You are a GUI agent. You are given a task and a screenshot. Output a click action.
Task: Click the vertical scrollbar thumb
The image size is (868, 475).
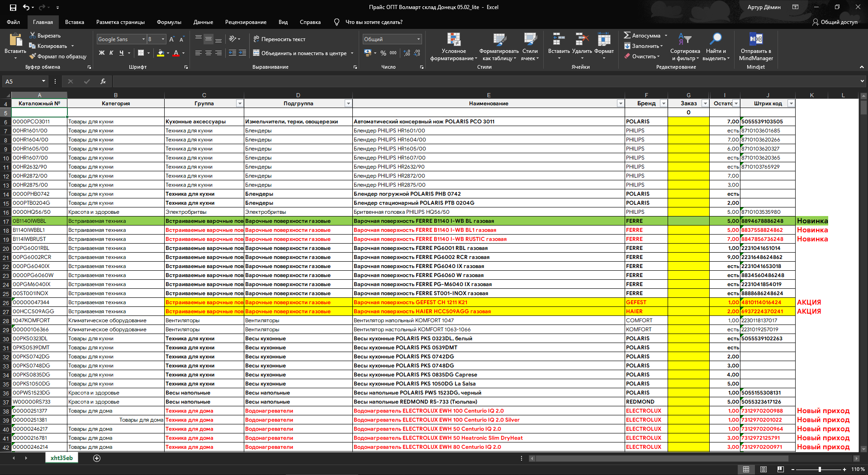click(x=863, y=108)
